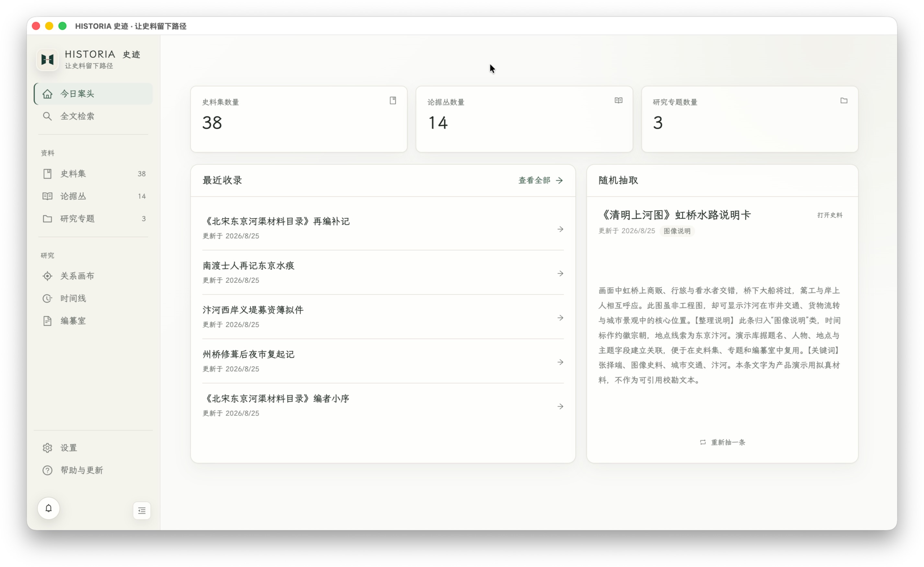Viewport: 924px width, 567px height.
Task: Open 编纂室 compilation room
Action: [93, 321]
